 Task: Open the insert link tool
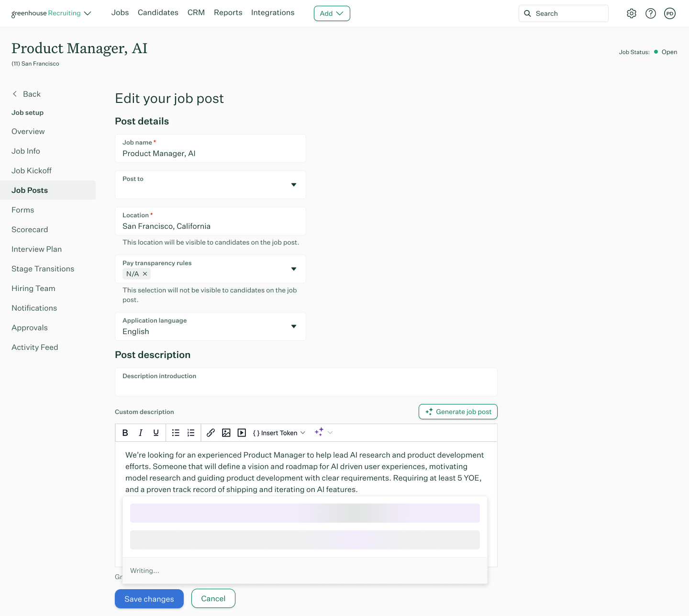(211, 432)
